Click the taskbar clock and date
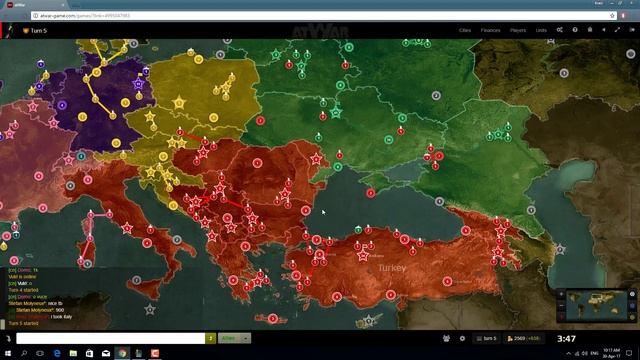 click(x=611, y=353)
